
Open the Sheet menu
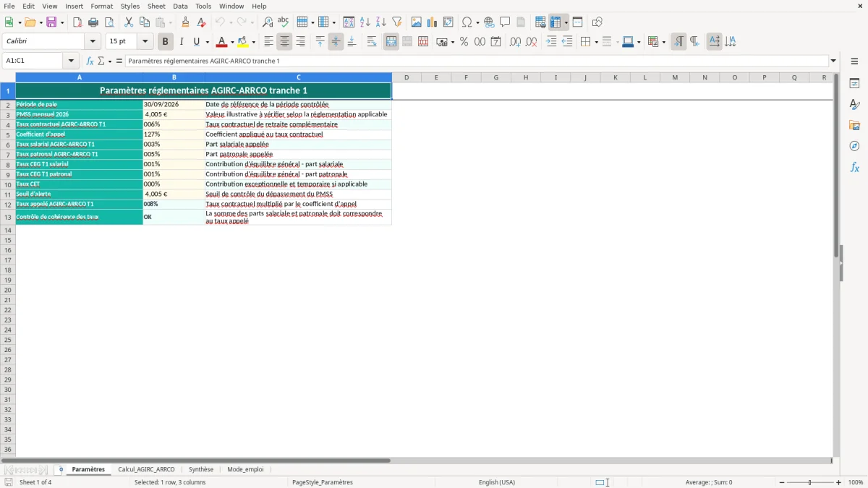coord(156,6)
